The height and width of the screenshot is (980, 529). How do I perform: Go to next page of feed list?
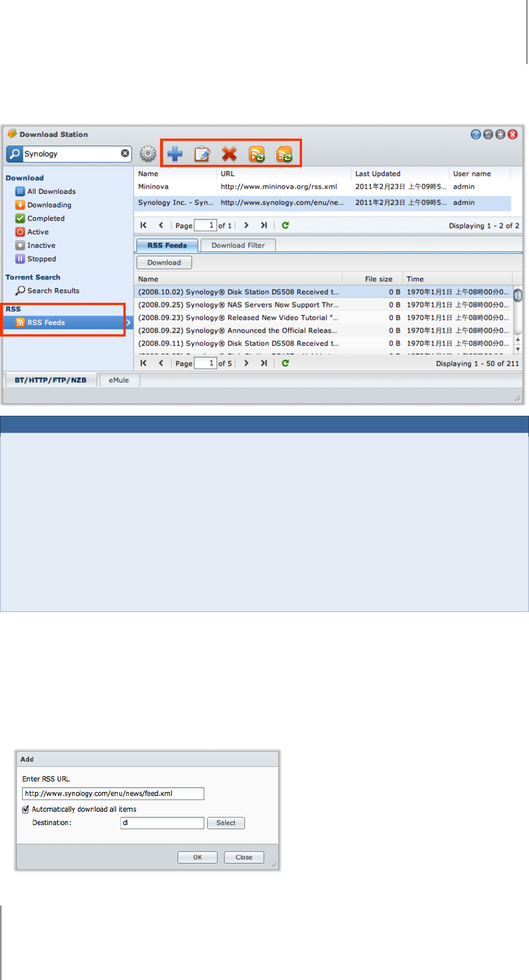(x=246, y=225)
